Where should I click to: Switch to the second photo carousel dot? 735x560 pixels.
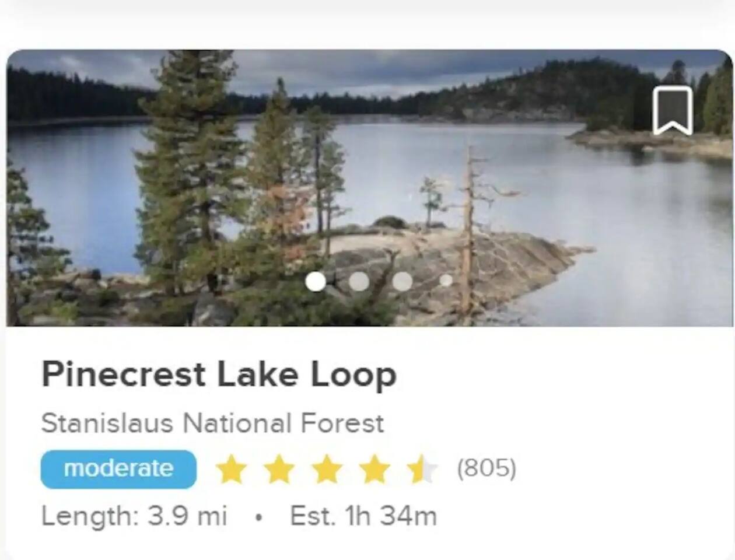(x=359, y=281)
